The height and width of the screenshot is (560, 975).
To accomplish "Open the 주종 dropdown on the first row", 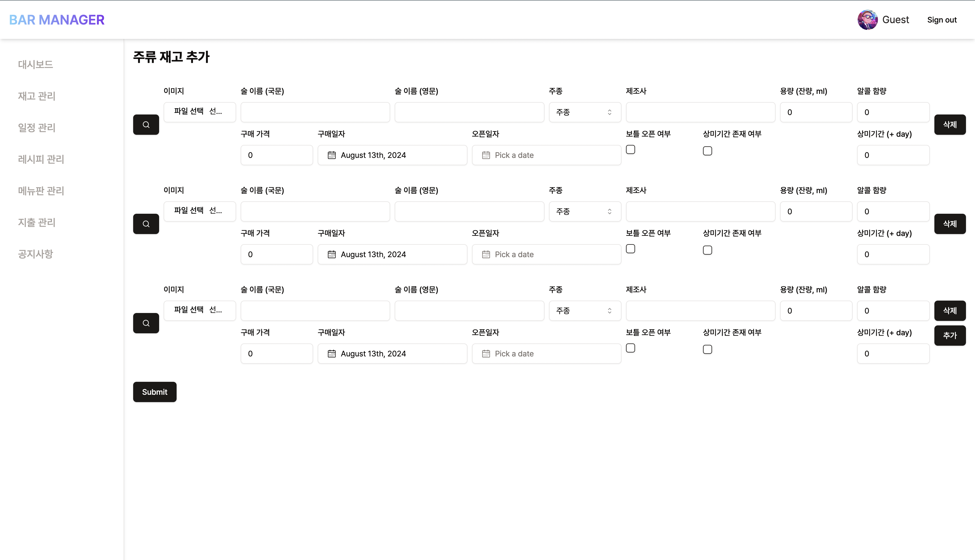I will (x=585, y=112).
